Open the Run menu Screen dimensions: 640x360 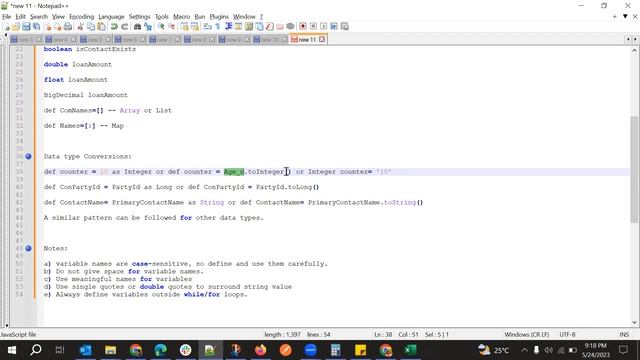pyautogui.click(x=200, y=17)
